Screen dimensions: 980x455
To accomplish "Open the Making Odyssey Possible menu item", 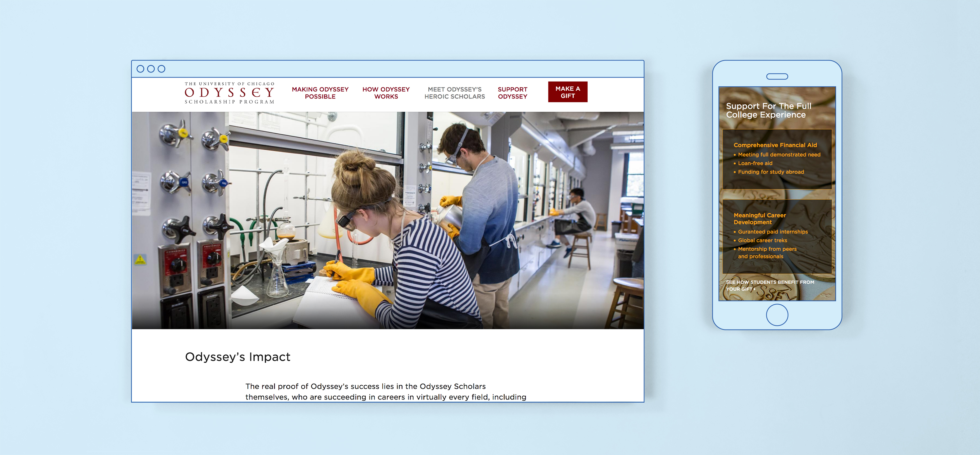I will [x=320, y=93].
